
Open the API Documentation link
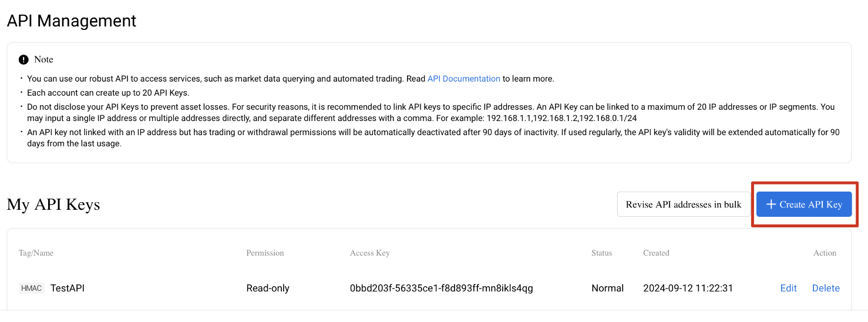pos(464,78)
